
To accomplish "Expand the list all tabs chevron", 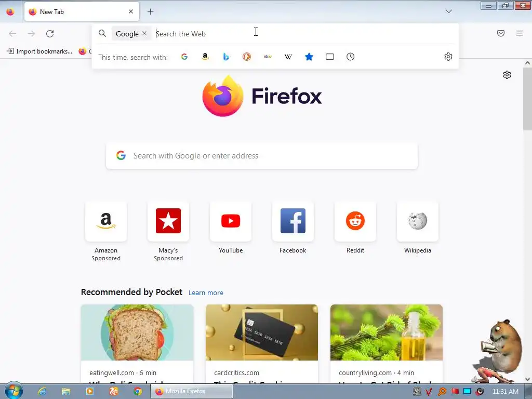I will [448, 11].
